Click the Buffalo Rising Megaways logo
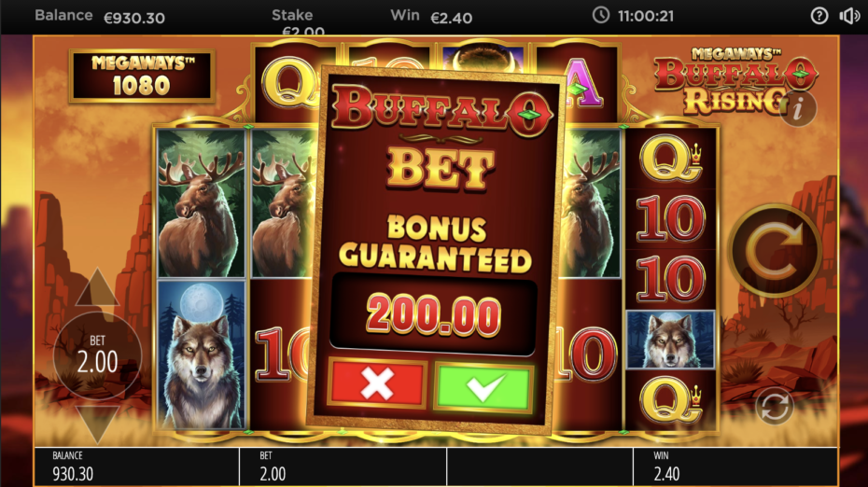 tap(735, 80)
